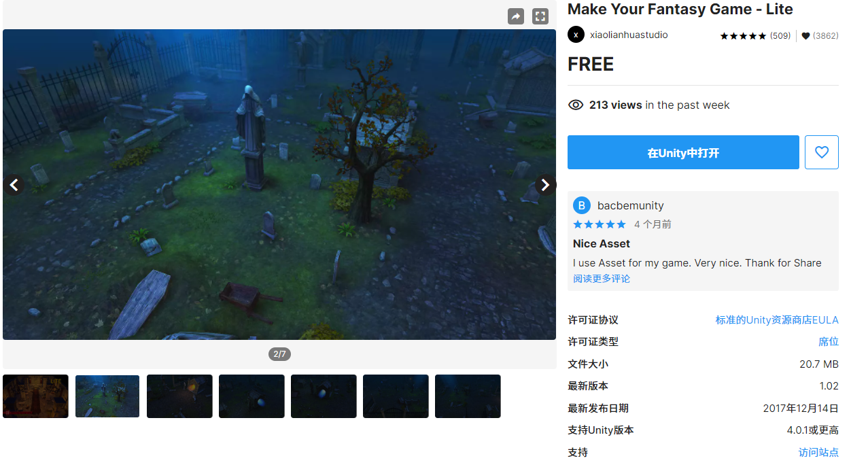Click the eye views icon
This screenshot has height=467, width=868.
[x=576, y=105]
